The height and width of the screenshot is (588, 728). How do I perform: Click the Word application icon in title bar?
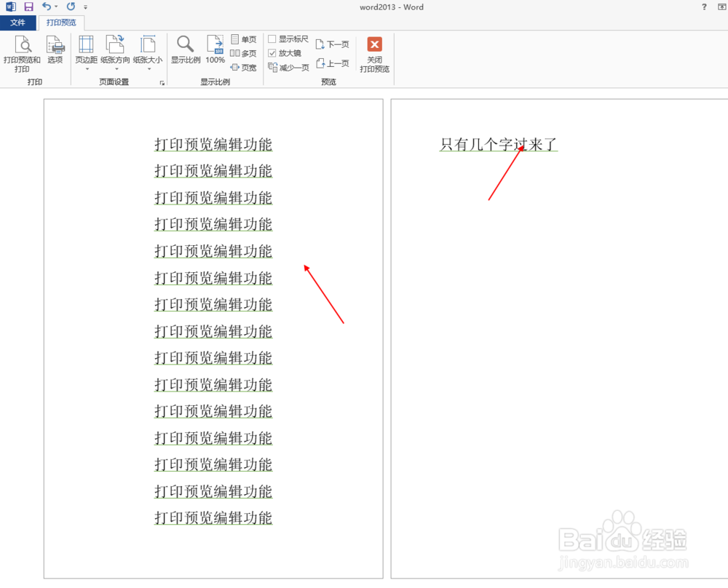11,7
